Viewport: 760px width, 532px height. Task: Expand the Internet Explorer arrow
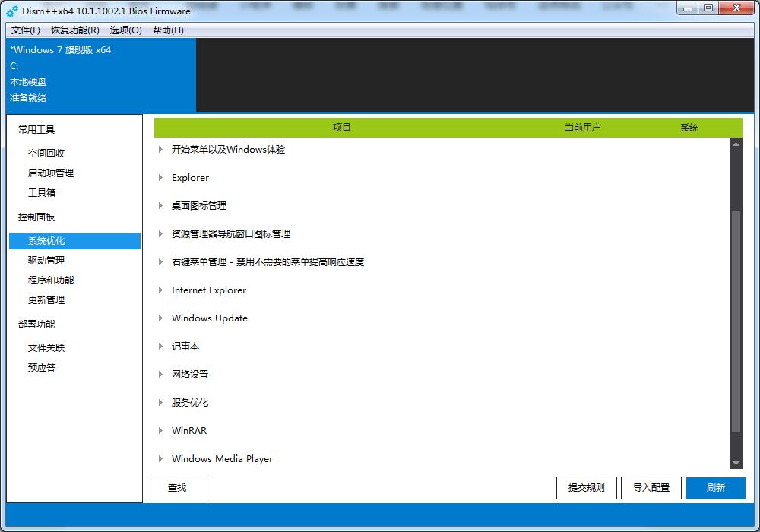(160, 290)
